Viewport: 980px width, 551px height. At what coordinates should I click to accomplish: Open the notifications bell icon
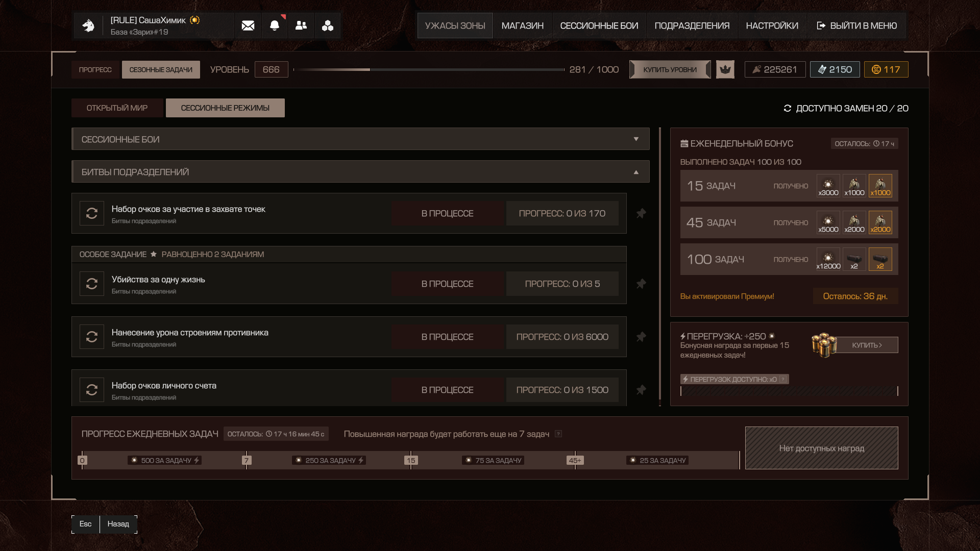point(275,26)
